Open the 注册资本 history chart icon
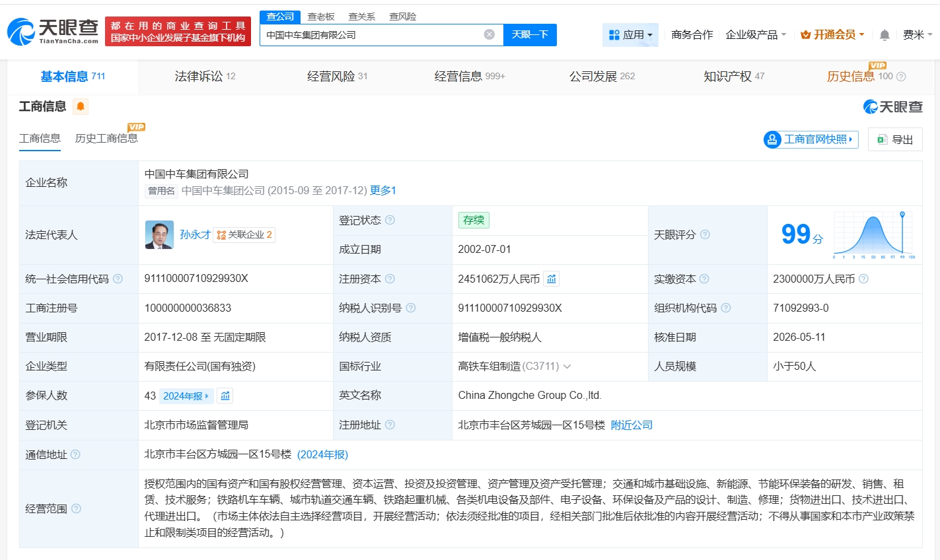This screenshot has width=940, height=560. point(552,279)
